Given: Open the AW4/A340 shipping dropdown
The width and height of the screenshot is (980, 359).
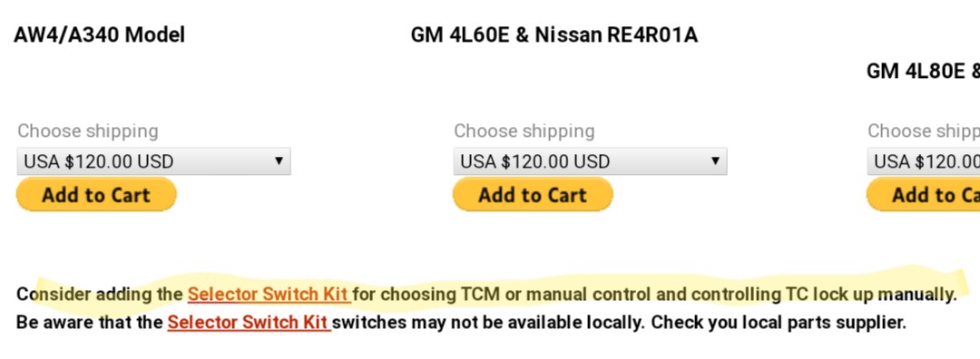Looking at the screenshot, I should 153,161.
